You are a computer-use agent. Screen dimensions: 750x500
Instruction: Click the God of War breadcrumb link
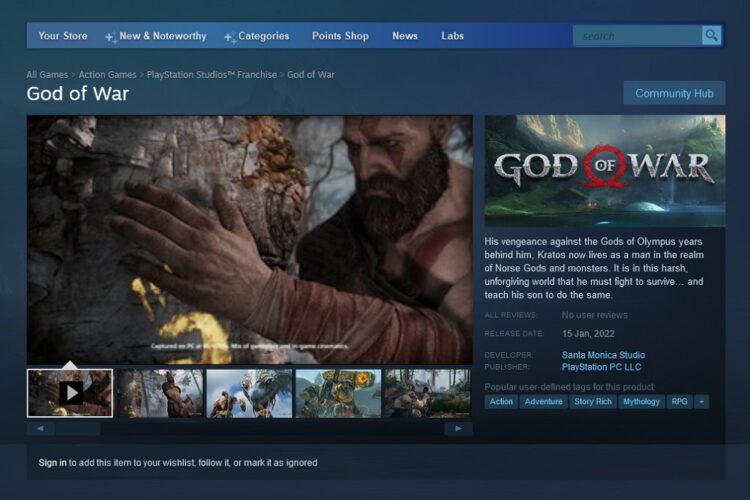[311, 75]
